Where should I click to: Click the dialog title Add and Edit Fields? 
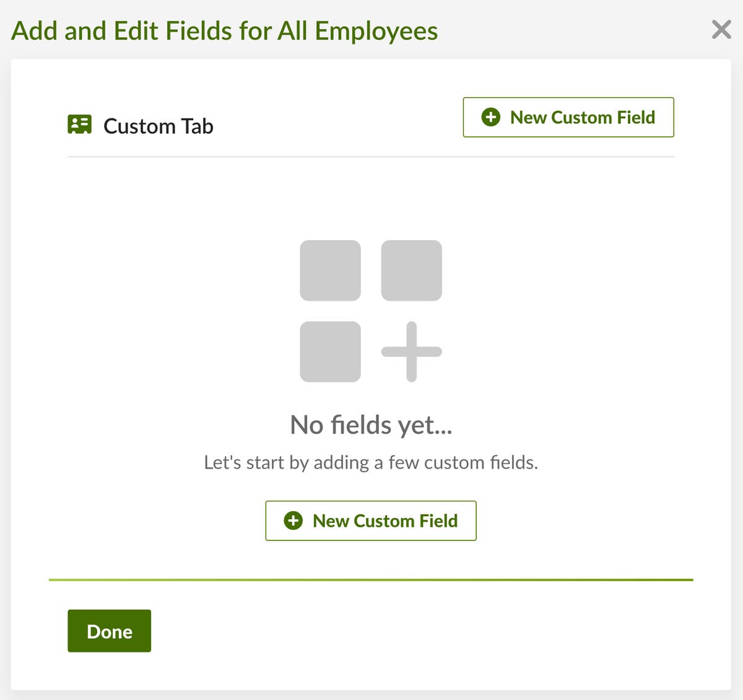pyautogui.click(x=226, y=30)
